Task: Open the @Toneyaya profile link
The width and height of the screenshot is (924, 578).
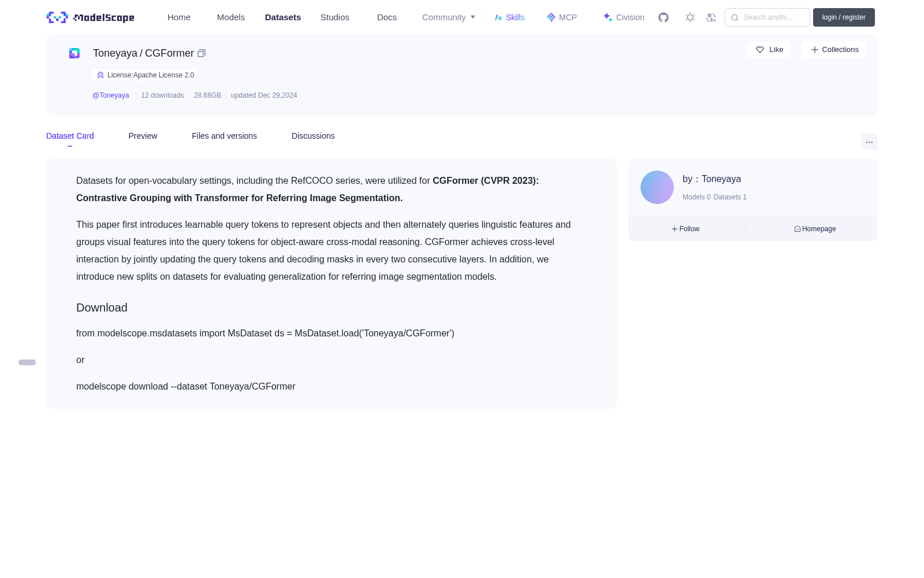Action: pos(111,95)
